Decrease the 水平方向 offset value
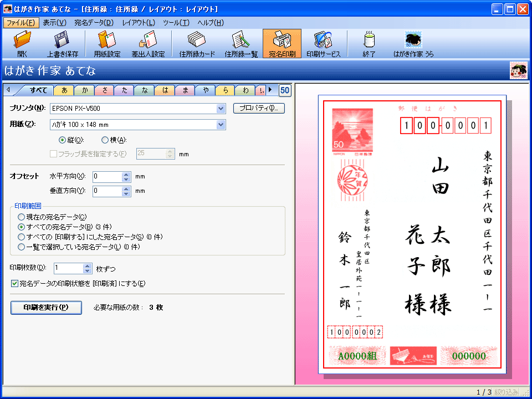The image size is (532, 399). (126, 179)
